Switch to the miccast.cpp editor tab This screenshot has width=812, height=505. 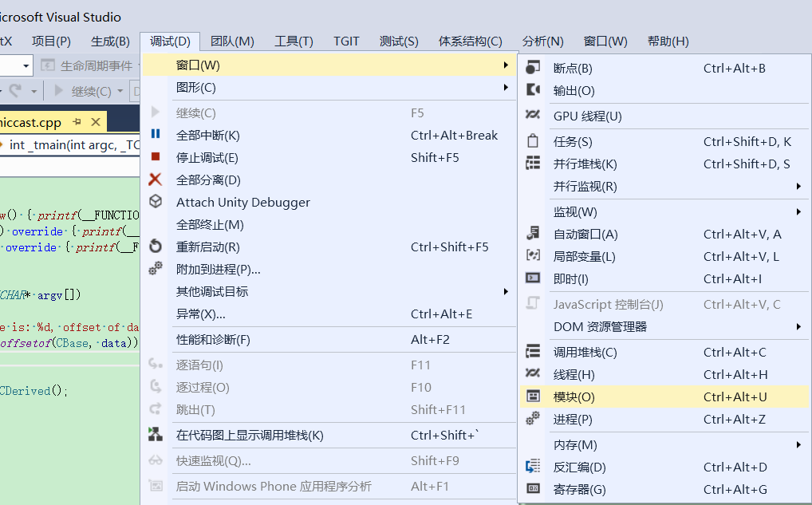tap(31, 122)
